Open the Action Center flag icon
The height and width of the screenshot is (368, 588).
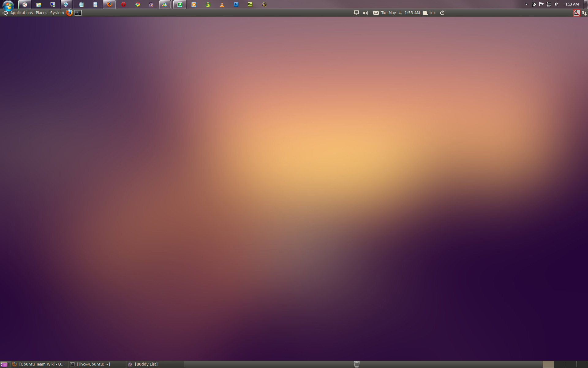541,4
